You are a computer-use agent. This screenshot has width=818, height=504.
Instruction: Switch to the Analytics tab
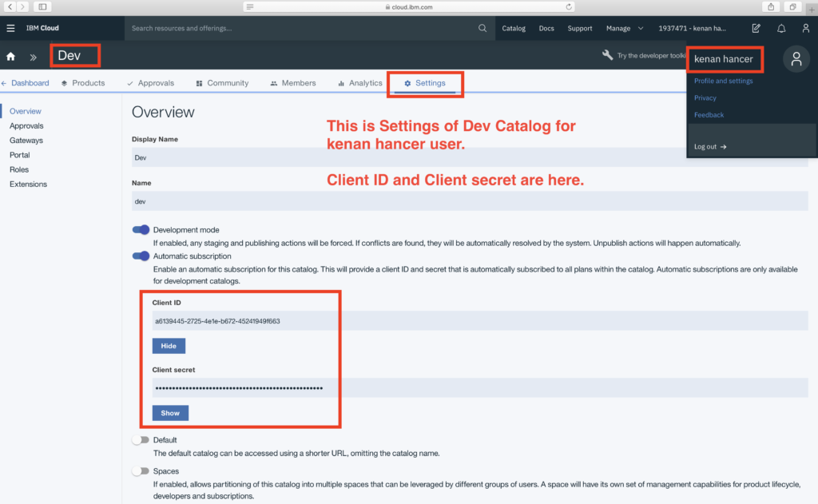[x=359, y=83]
